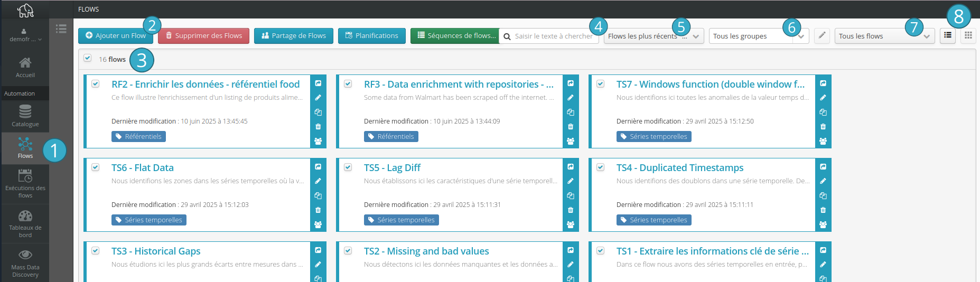Open the 'TS6 - Flat Data' title link
Image resolution: width=980 pixels, height=282 pixels.
[x=143, y=167]
